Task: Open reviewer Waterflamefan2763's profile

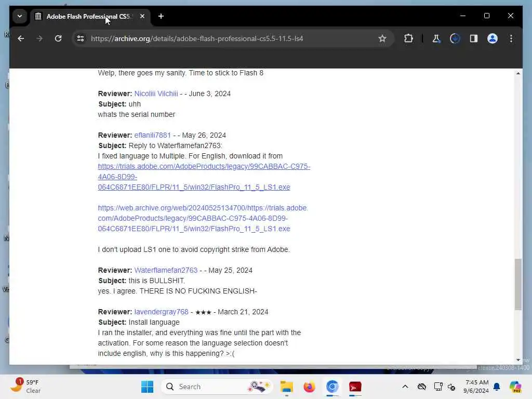Action: point(166,270)
